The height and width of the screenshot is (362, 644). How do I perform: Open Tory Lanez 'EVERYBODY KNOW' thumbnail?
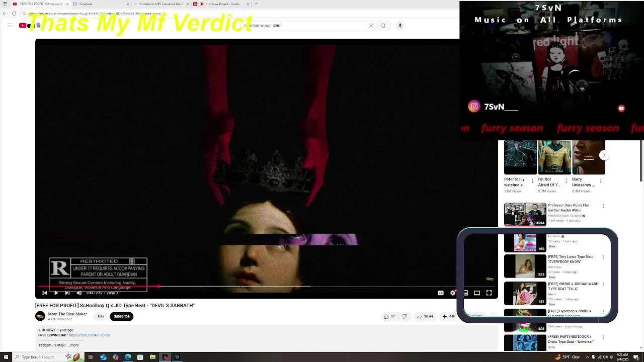(x=525, y=266)
